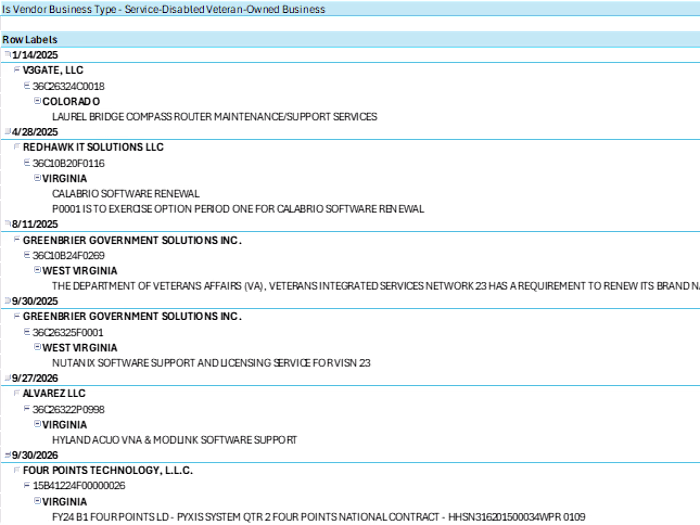Collapse VIRGINIA group under FOUR POINTS TECHNOLOGY

[38, 501]
